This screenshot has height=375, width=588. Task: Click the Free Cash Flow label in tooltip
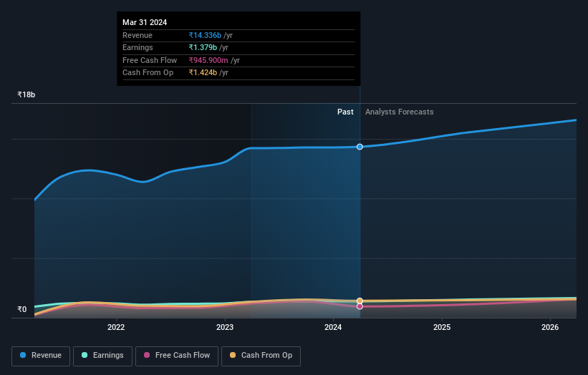150,60
